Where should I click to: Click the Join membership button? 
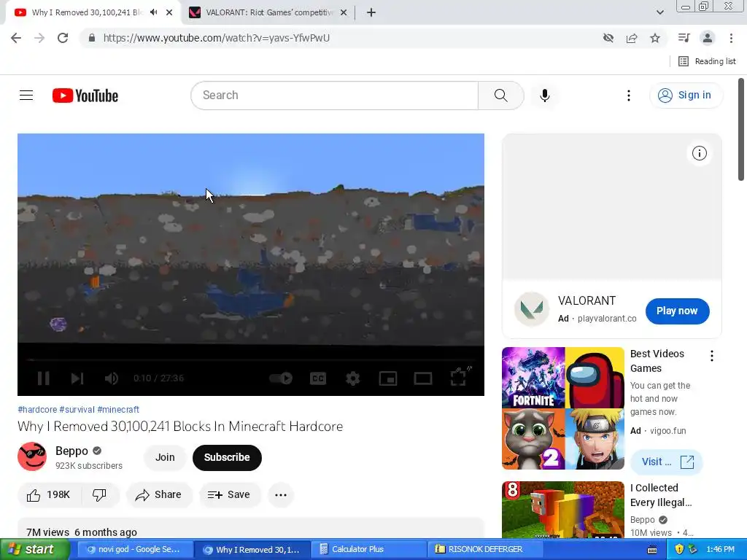click(165, 457)
